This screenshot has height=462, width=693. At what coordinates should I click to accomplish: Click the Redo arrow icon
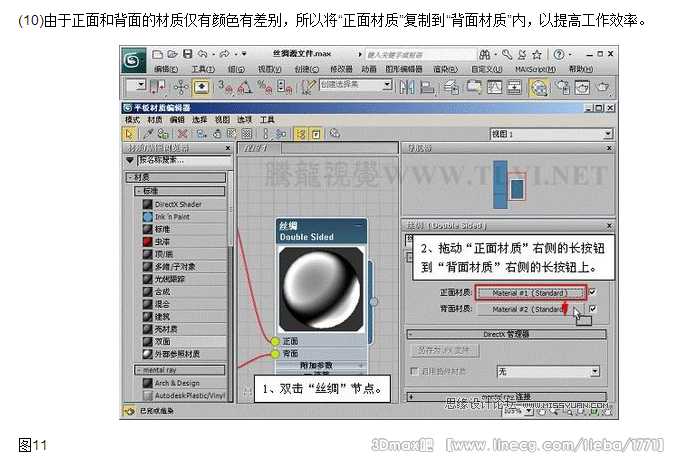pos(225,54)
